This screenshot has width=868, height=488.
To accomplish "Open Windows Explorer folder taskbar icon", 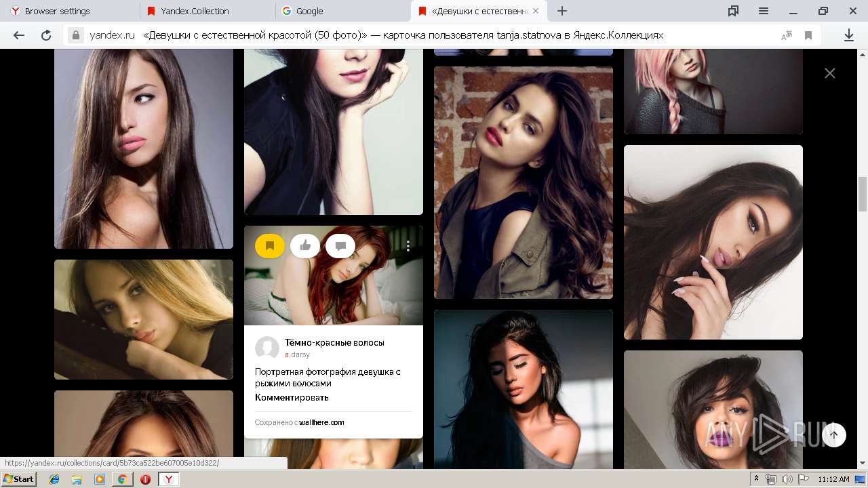I will click(x=77, y=479).
